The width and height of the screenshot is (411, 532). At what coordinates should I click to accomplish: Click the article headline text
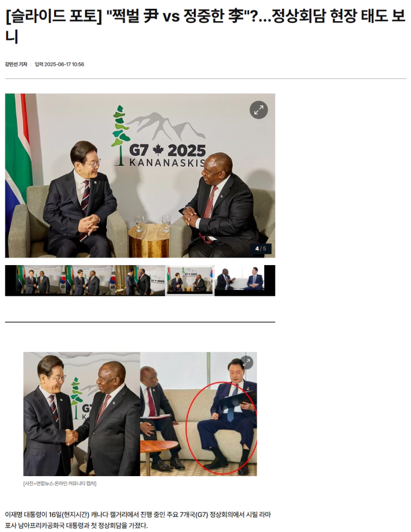point(206,26)
